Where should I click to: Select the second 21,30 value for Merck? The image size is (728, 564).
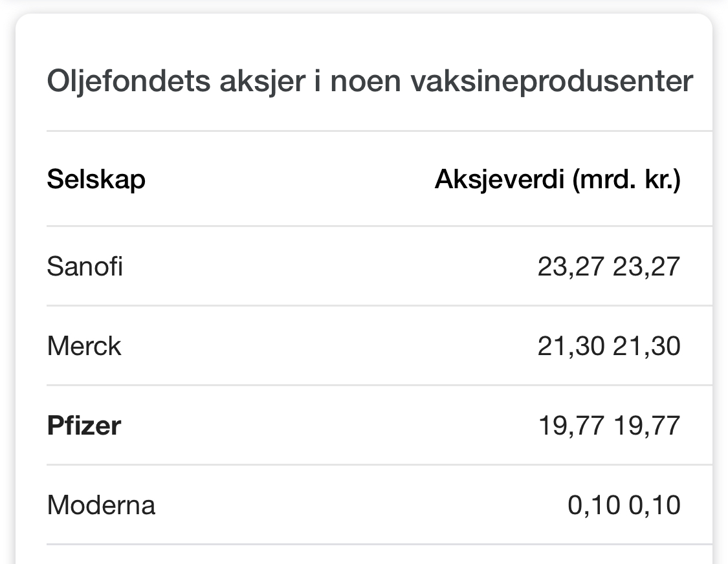[x=646, y=346]
